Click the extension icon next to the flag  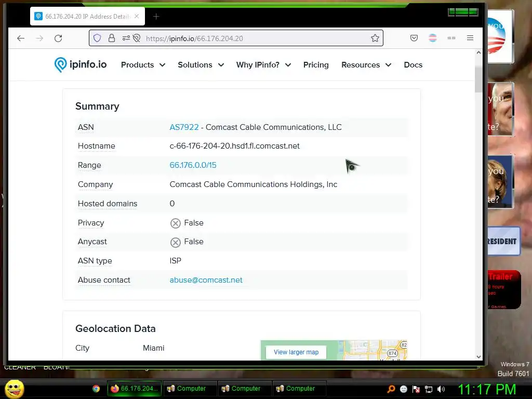tap(451, 38)
